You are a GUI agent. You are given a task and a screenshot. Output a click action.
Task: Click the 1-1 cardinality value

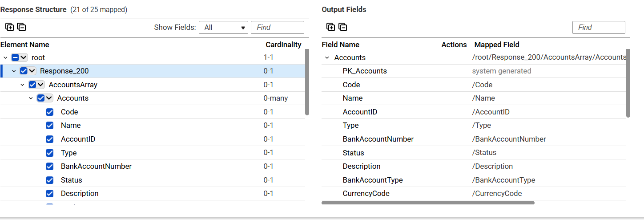(x=268, y=57)
